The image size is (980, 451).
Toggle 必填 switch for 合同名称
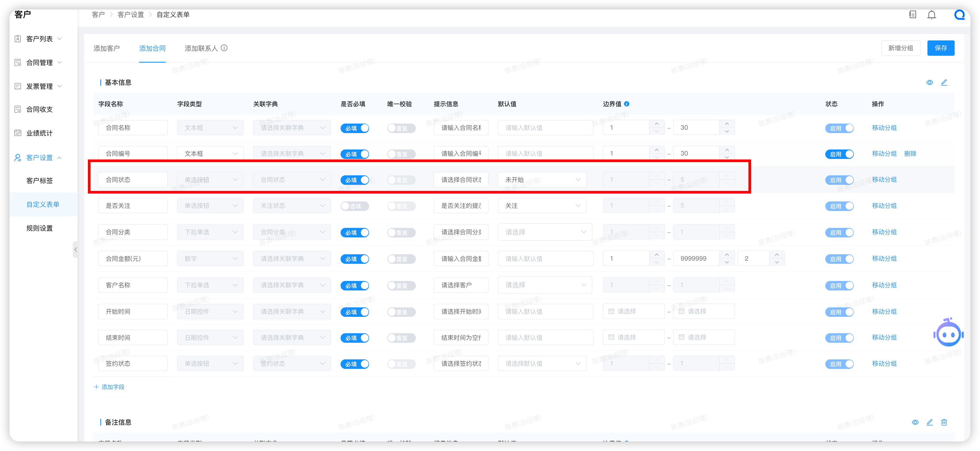point(355,128)
